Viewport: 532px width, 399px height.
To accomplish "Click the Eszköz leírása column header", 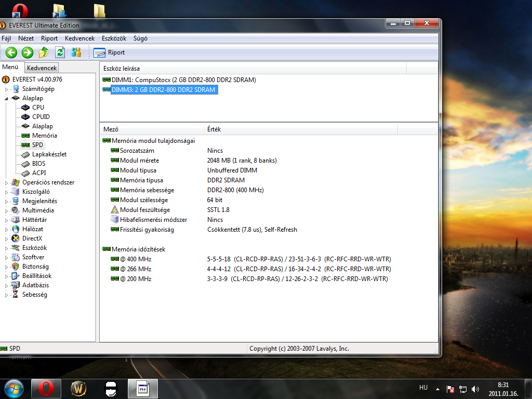I will [x=253, y=69].
